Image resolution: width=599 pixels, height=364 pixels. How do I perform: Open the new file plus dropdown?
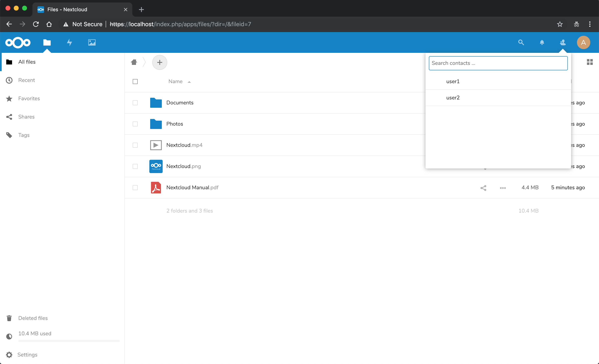[x=160, y=62]
